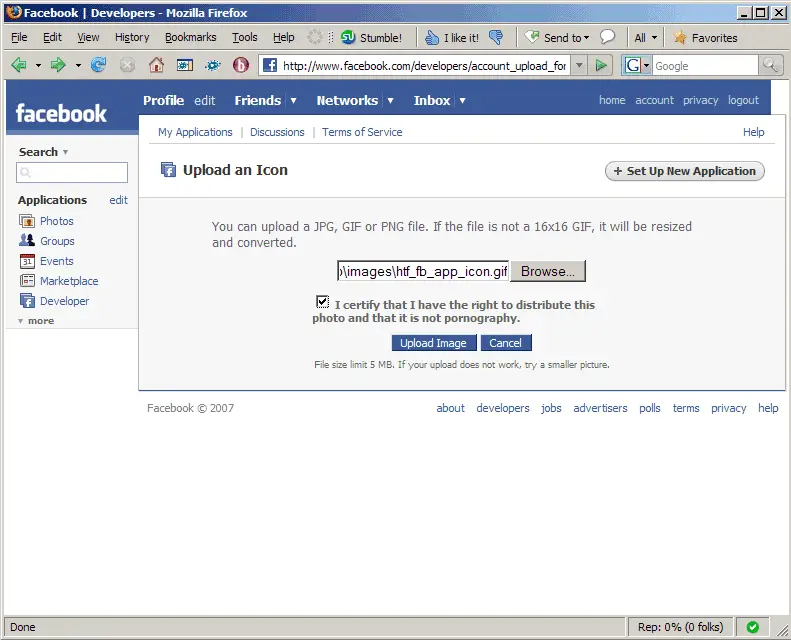
Task: Open the Terms of Service link
Action: pyautogui.click(x=362, y=132)
